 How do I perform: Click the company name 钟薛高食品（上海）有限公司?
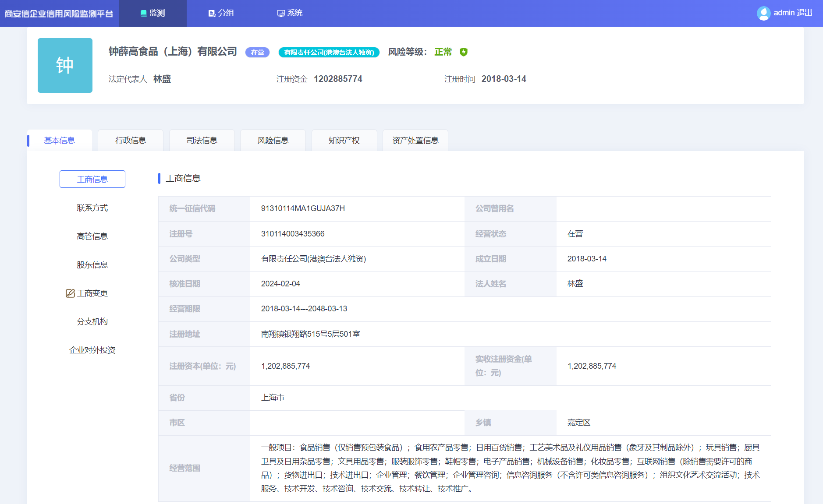point(173,52)
